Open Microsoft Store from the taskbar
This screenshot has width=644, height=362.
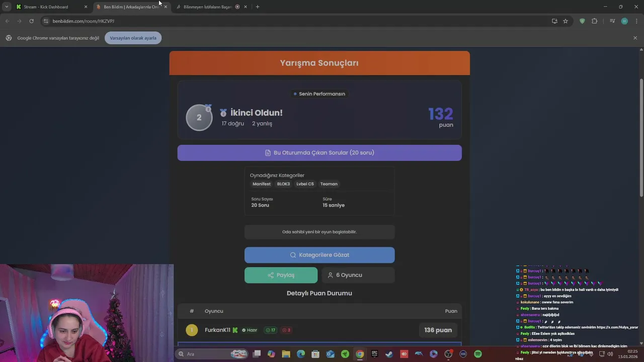click(x=315, y=354)
